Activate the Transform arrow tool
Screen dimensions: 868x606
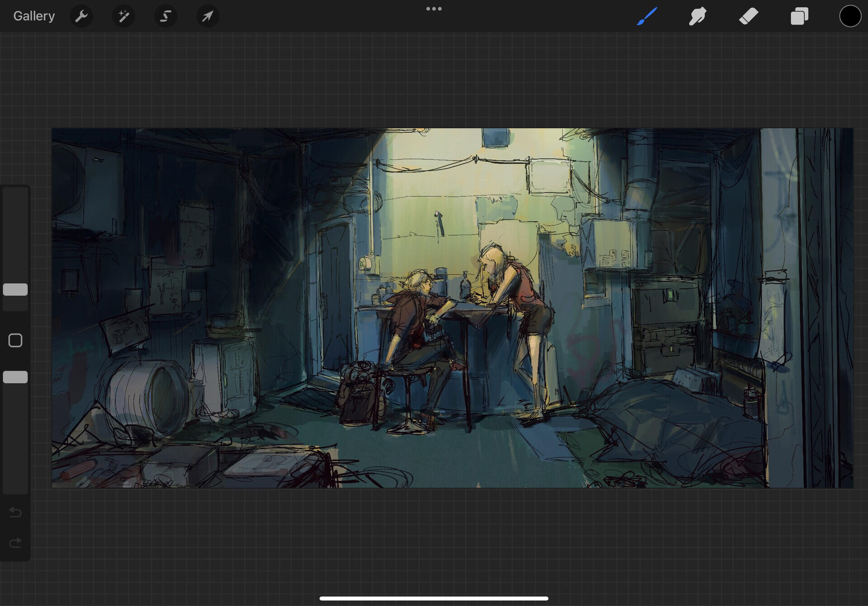pos(208,16)
